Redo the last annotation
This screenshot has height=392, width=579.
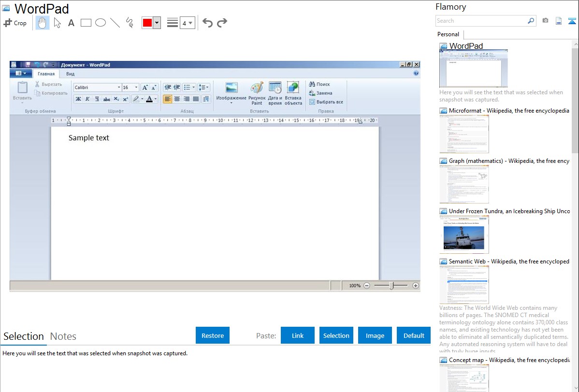coord(222,23)
